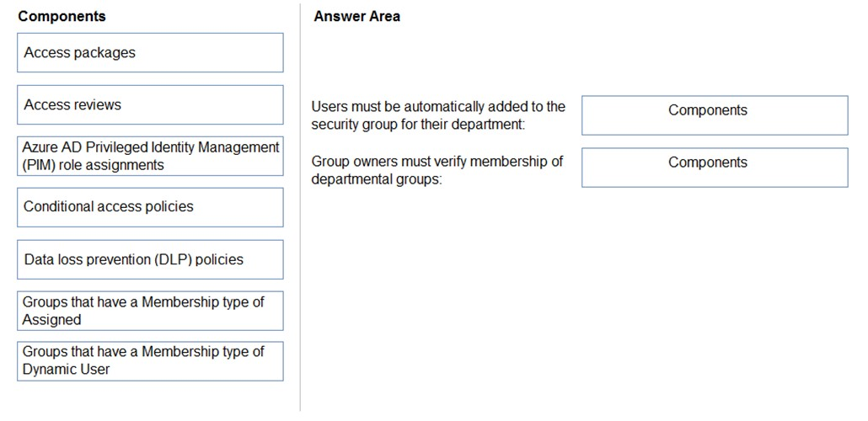
Task: Choose Groups with Membership type Dynamic User
Action: [150, 361]
